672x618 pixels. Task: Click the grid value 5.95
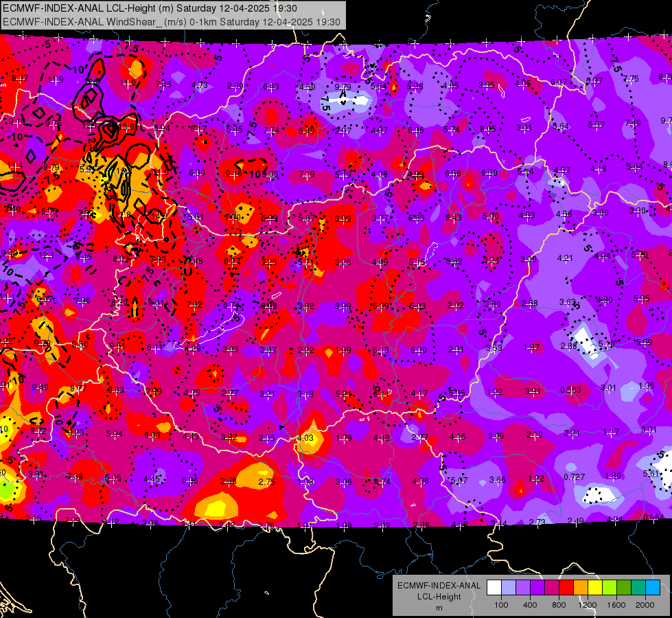pos(642,298)
